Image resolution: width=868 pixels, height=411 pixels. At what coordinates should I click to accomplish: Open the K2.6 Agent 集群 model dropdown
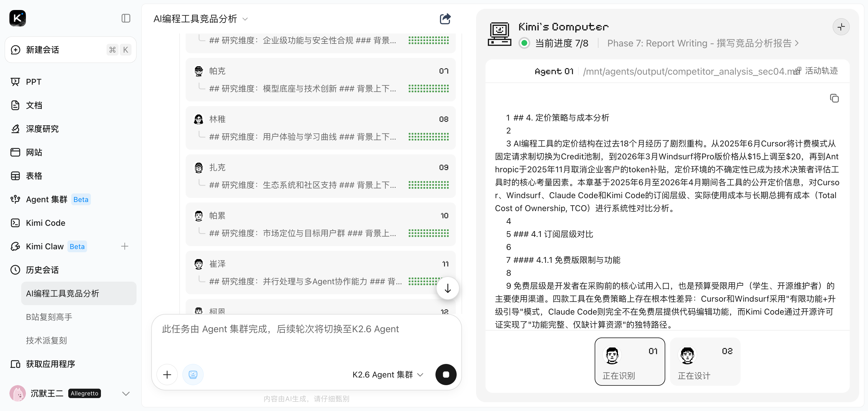(388, 374)
